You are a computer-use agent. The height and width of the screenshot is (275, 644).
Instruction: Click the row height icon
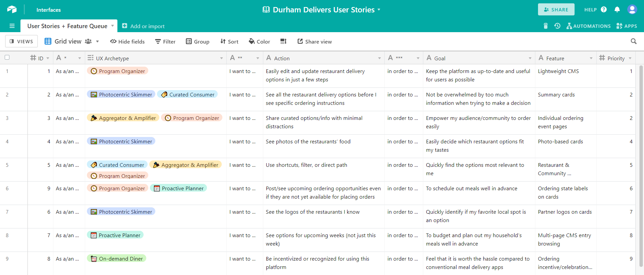[283, 41]
